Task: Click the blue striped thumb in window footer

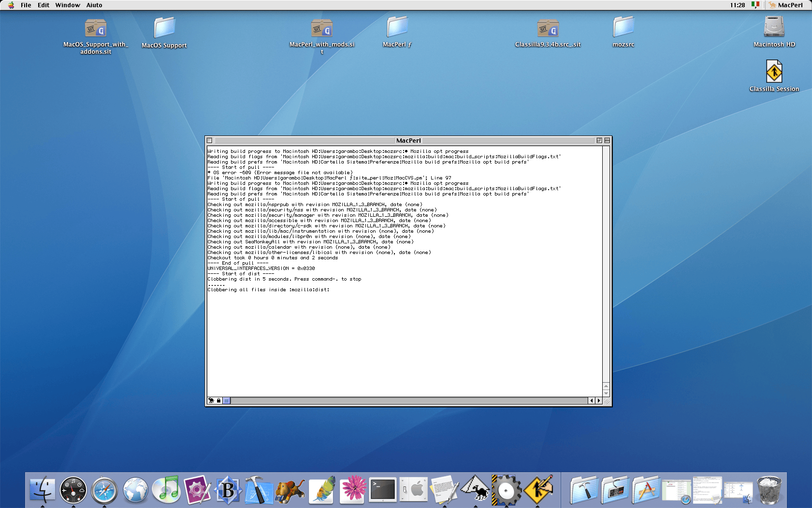Action: point(226,401)
